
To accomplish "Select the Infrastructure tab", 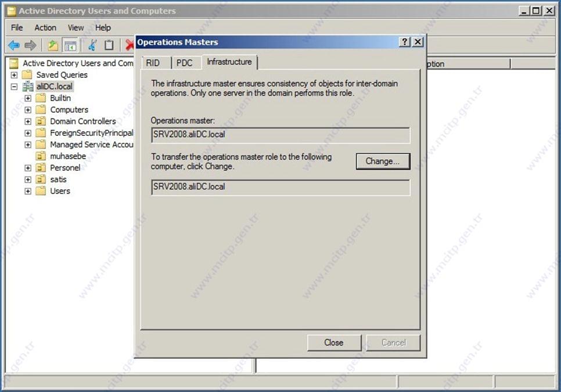I will pos(229,62).
